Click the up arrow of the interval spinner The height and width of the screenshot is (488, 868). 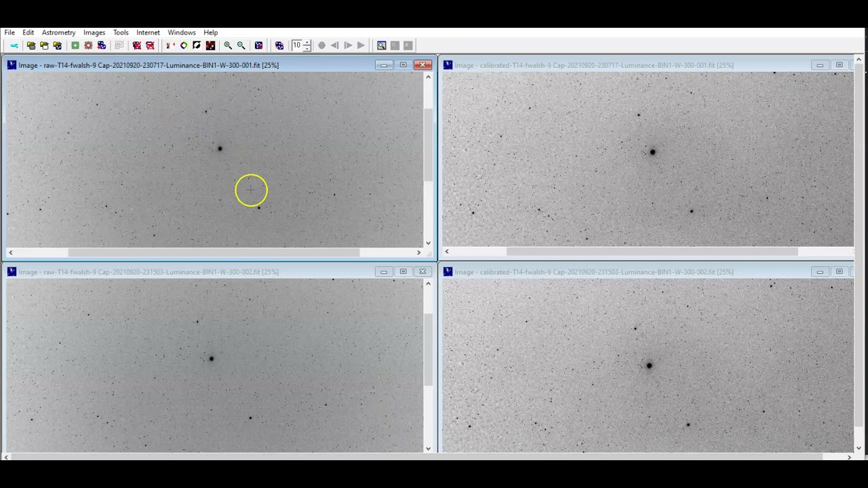coord(307,43)
